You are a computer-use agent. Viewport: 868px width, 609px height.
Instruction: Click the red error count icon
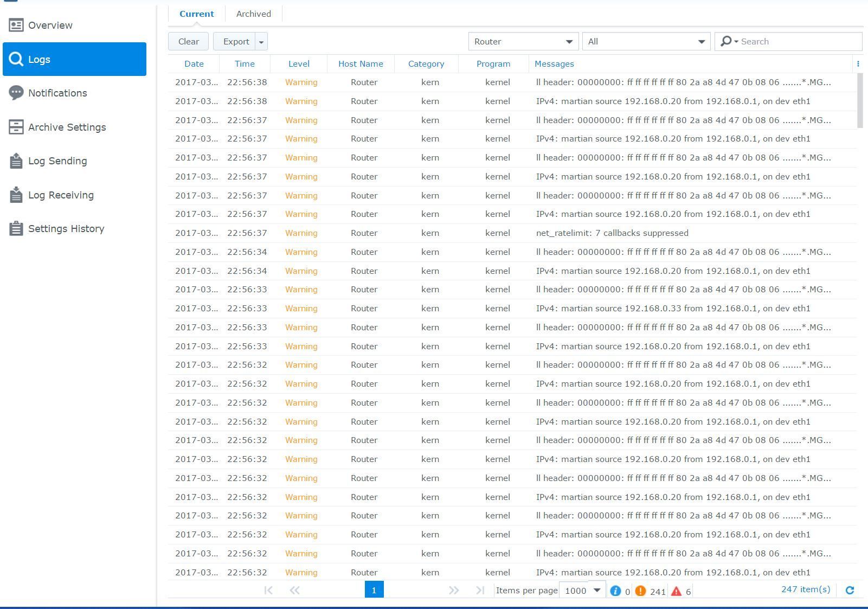point(676,591)
